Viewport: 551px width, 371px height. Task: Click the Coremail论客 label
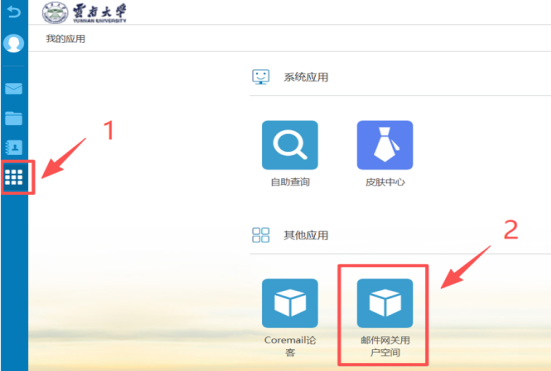coord(290,346)
